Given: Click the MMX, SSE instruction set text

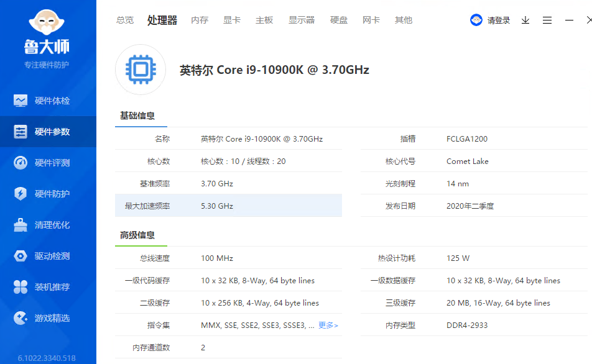Looking at the screenshot, I should [257, 325].
